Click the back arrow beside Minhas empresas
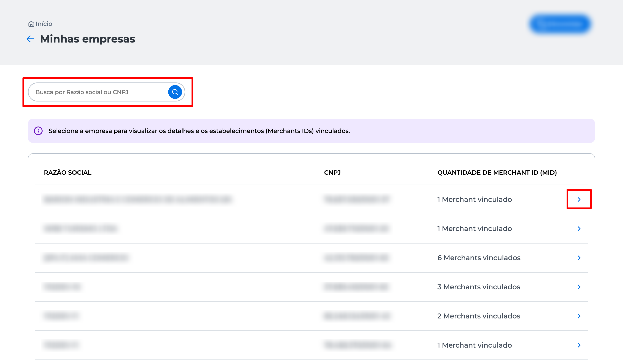623x364 pixels. tap(30, 39)
